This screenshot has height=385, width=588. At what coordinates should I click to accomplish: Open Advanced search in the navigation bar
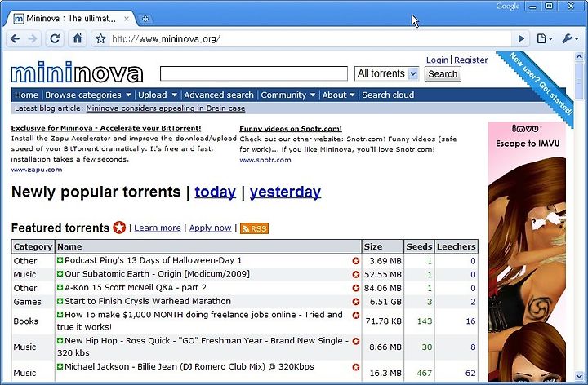click(x=219, y=95)
